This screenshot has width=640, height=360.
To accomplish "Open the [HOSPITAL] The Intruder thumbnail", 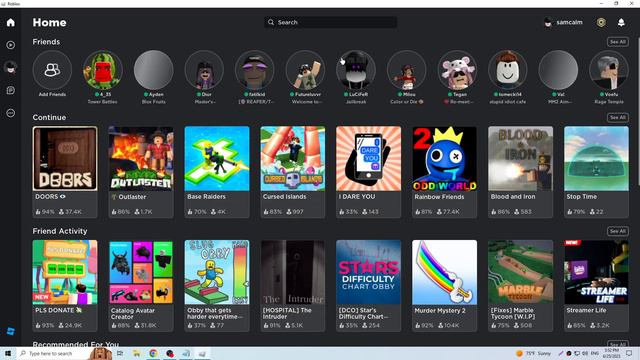I will 293,272.
